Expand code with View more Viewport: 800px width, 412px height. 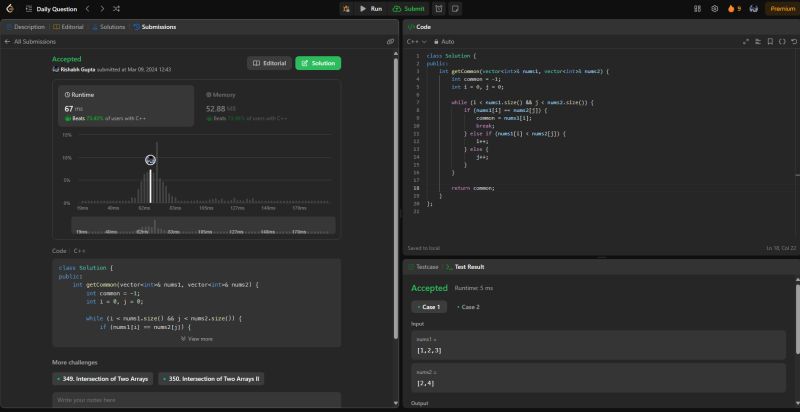196,339
